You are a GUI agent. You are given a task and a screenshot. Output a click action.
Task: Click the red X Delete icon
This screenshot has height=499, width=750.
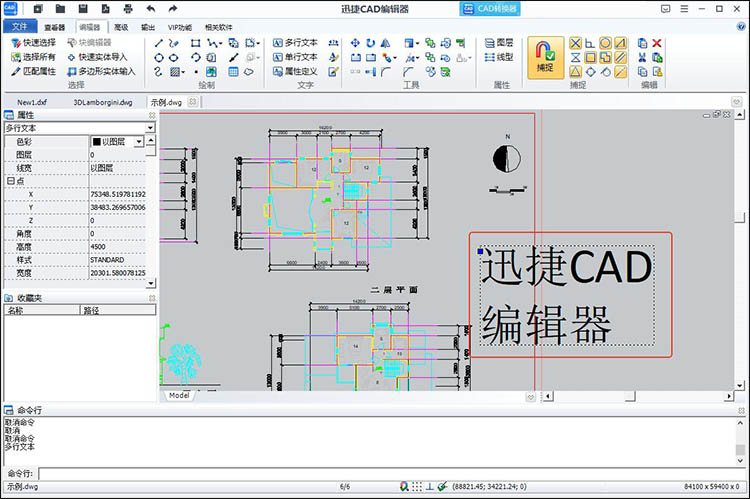click(657, 43)
